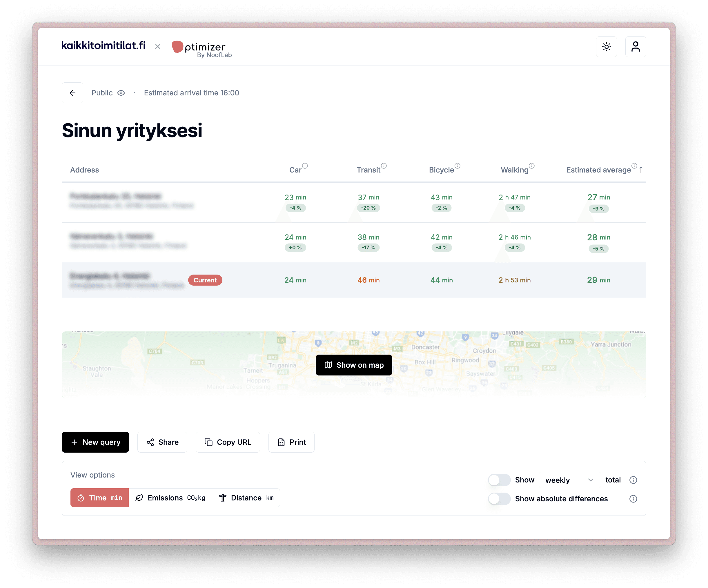Click the 2 h 46 min walking time
Screen dimensions: 708x588
point(515,237)
